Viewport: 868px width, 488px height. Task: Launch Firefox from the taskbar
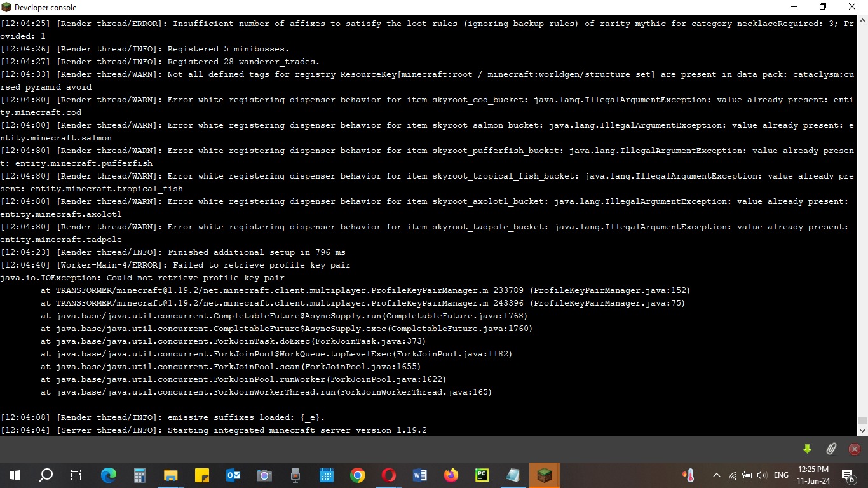(x=451, y=475)
